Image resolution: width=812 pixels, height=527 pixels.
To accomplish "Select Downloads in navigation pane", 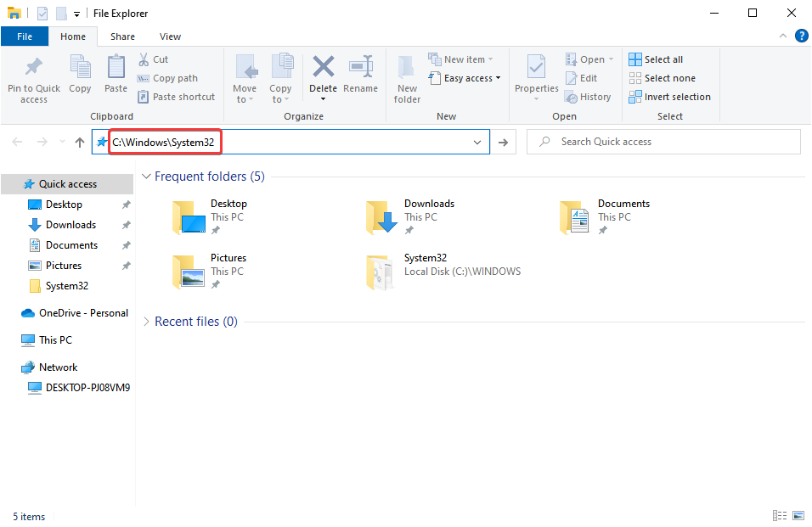I will click(x=71, y=224).
